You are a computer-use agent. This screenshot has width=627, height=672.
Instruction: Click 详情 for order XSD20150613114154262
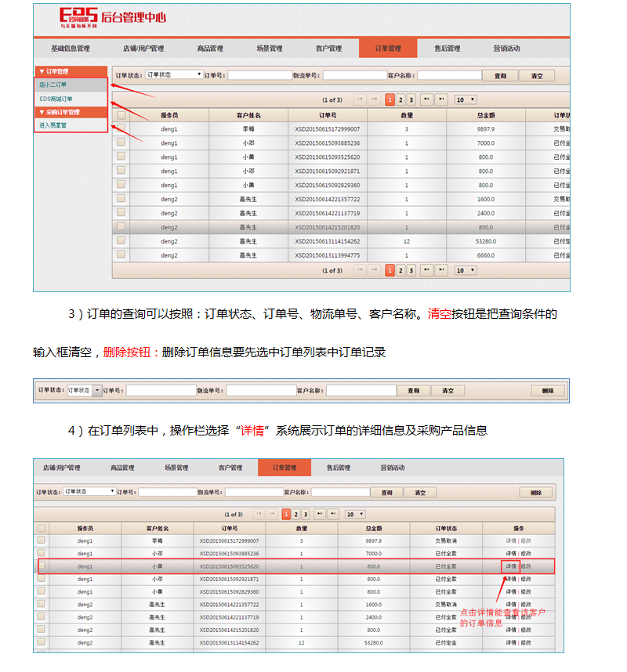pos(511,642)
